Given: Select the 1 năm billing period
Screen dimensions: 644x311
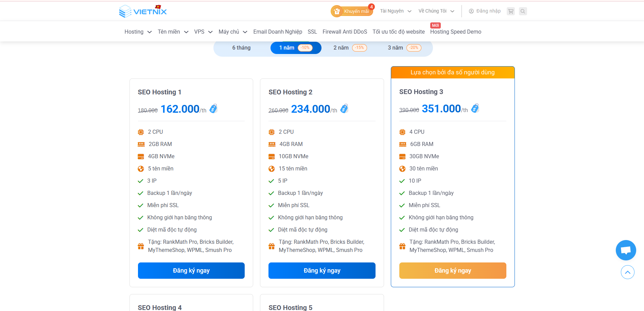Looking at the screenshot, I should (x=296, y=48).
